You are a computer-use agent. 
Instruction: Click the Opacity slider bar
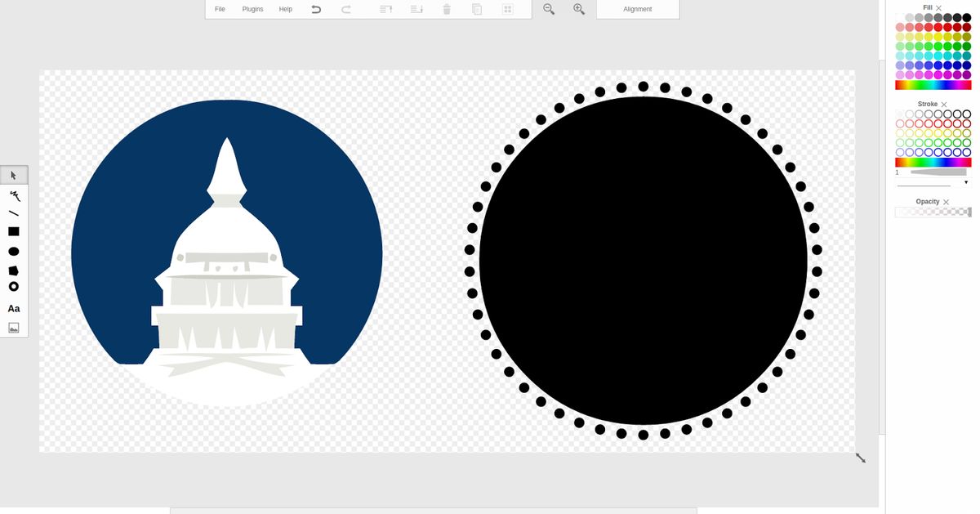tap(933, 212)
